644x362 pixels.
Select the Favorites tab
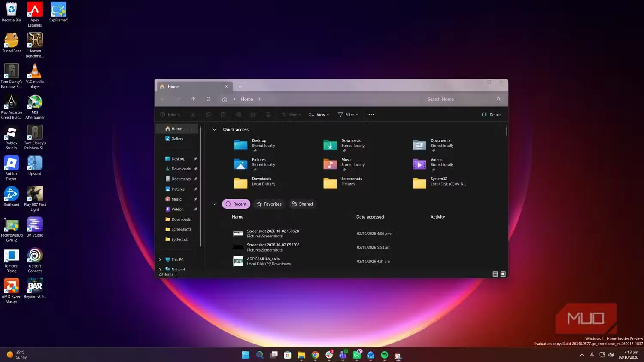[269, 204]
